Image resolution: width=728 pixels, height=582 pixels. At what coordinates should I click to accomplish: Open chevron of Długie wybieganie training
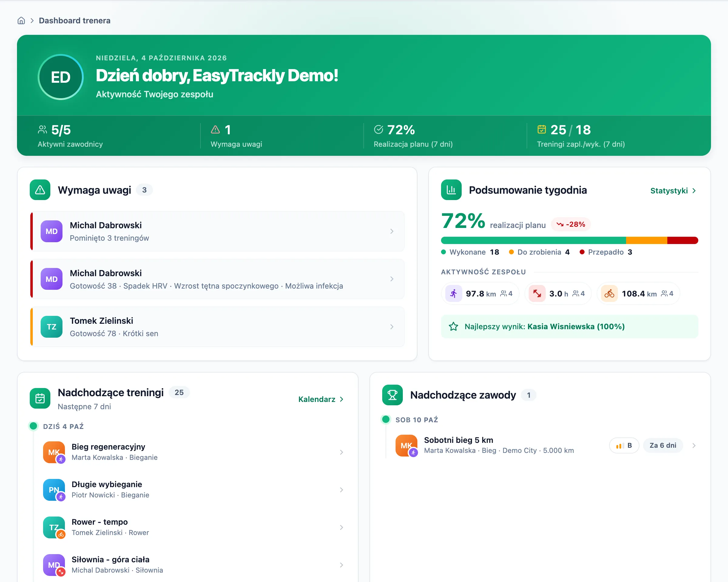coord(341,490)
